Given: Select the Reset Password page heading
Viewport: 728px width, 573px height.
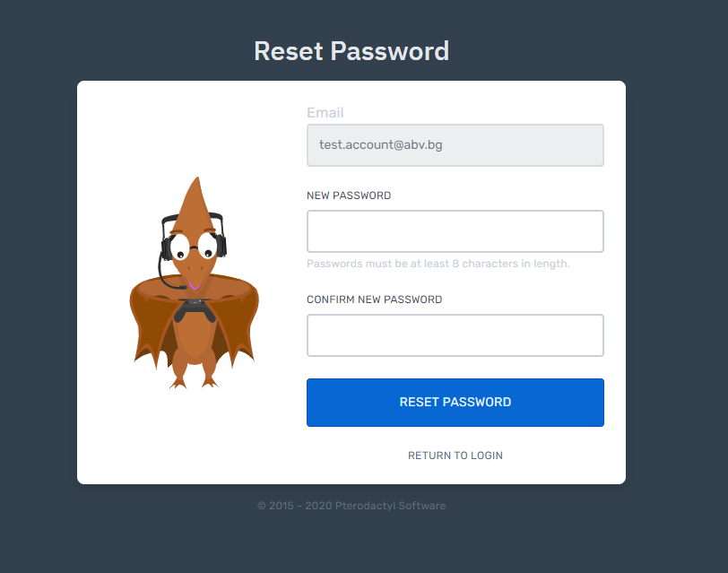Looking at the screenshot, I should [351, 50].
